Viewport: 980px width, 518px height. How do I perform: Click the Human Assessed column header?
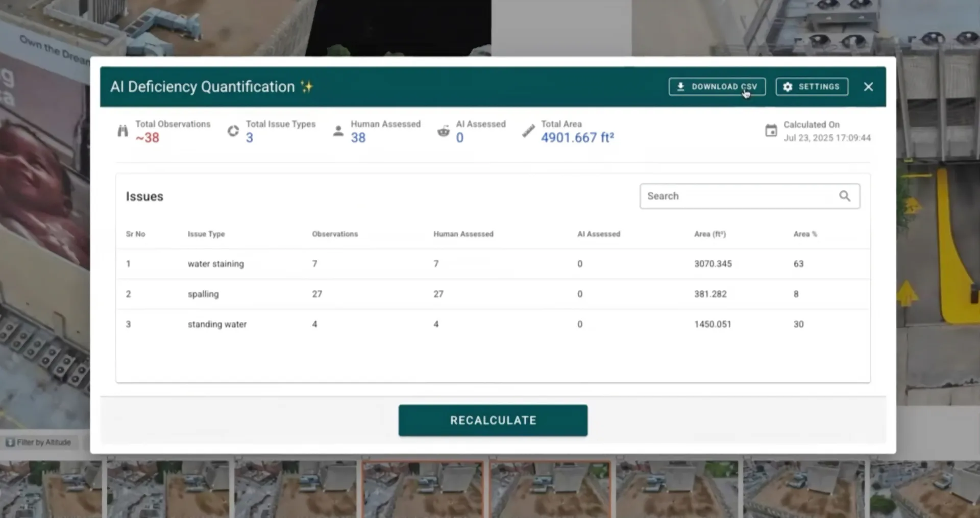(463, 234)
